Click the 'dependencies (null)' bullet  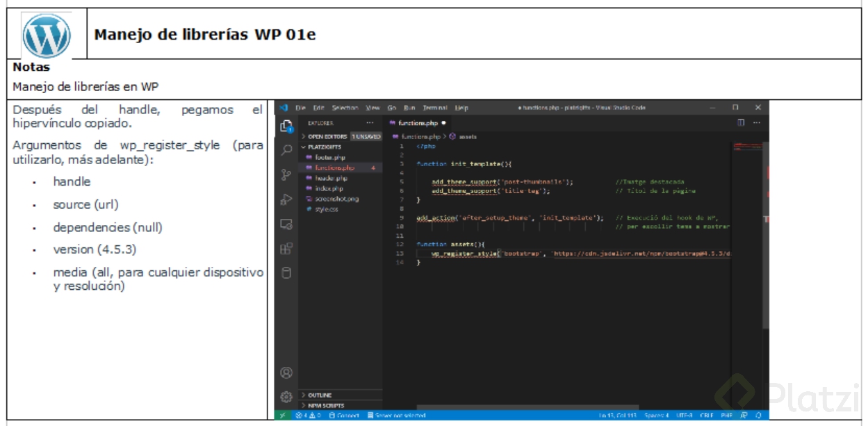108,227
